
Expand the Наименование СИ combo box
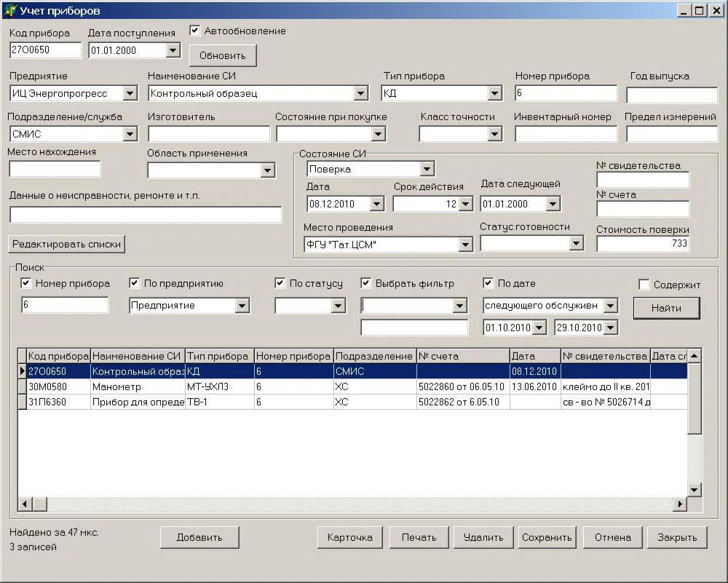tap(361, 93)
